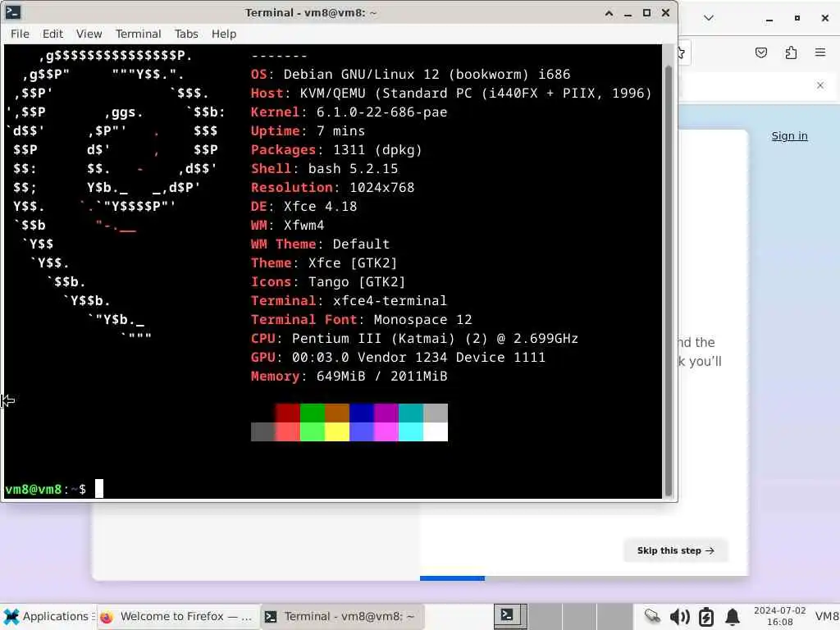Click the Packages value 1311 (dpkg)
The image size is (840, 630).
click(x=377, y=150)
